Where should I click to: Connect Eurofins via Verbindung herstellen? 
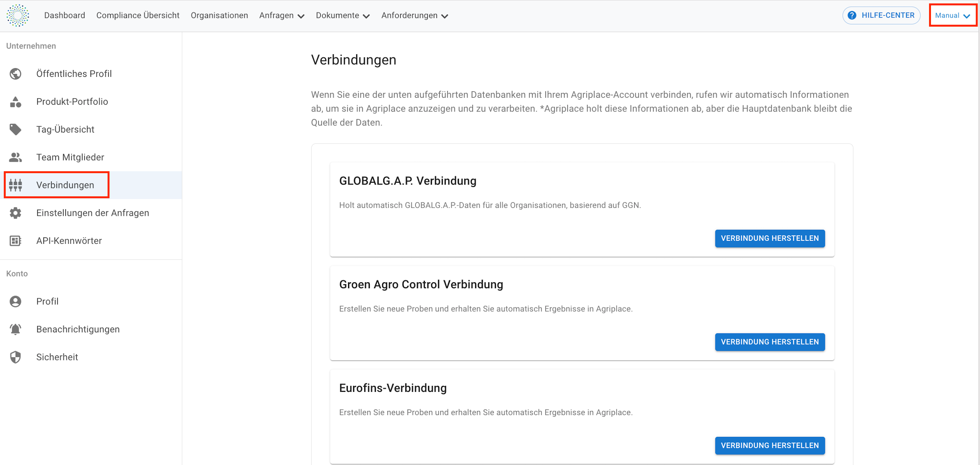tap(770, 446)
